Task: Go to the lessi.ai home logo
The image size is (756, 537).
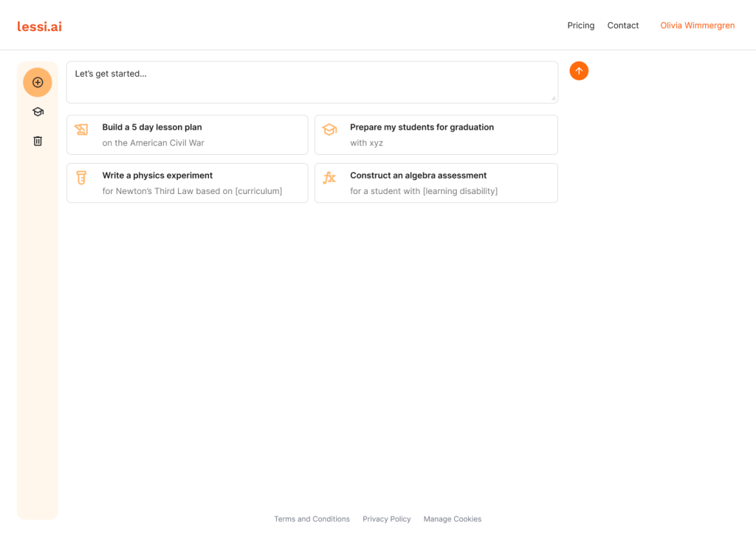Action: [39, 26]
